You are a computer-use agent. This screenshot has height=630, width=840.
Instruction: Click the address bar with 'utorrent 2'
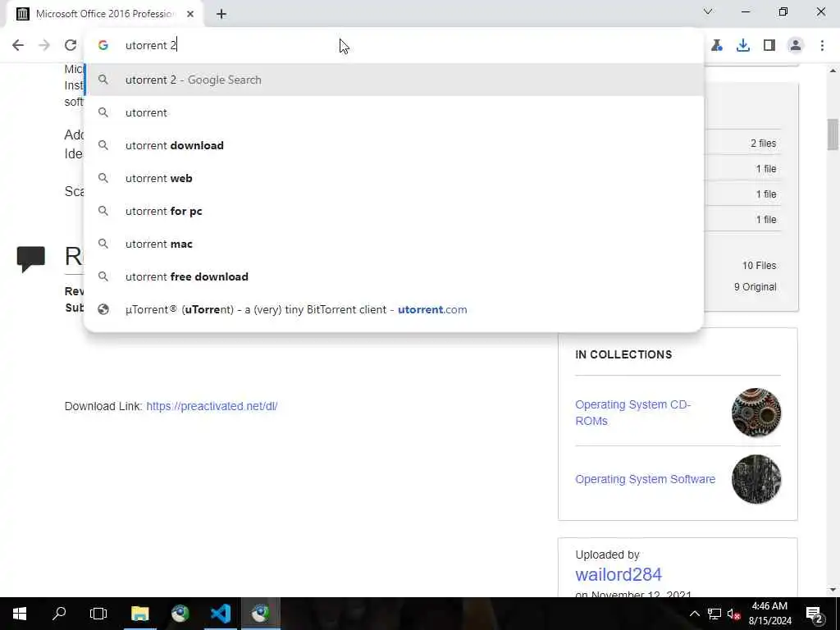click(393, 45)
